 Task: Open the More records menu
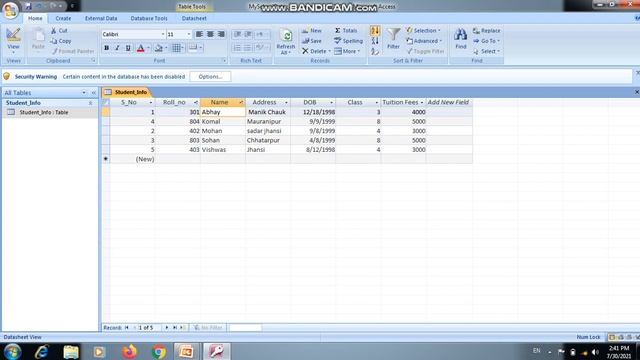[x=347, y=51]
